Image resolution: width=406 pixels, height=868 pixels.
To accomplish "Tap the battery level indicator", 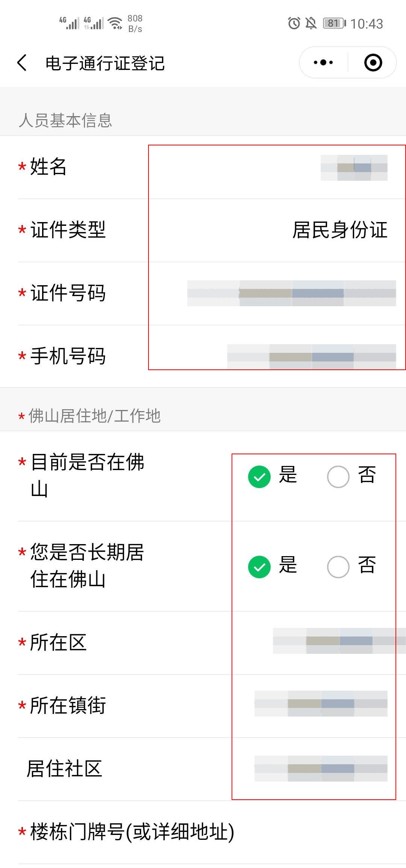I will [x=334, y=23].
